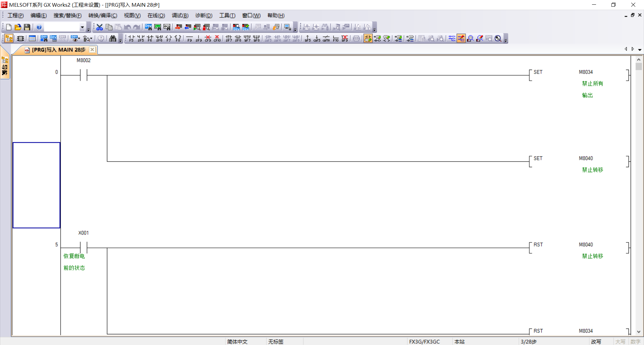
Task: Click the Cut scissors icon
Action: coord(100,27)
